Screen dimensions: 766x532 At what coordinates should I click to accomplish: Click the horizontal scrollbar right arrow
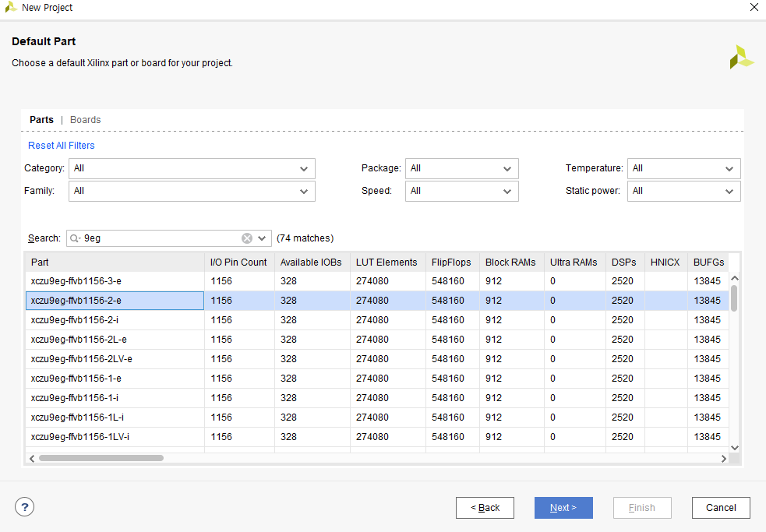click(x=723, y=458)
